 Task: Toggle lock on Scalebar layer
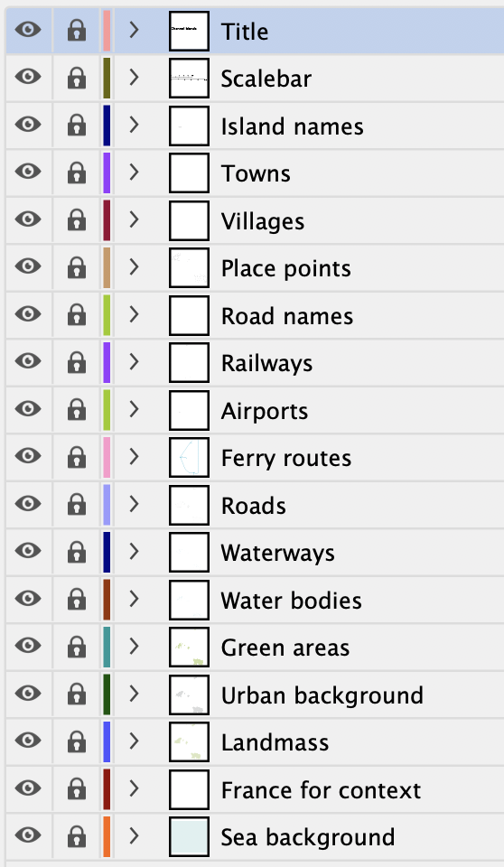pos(77,78)
